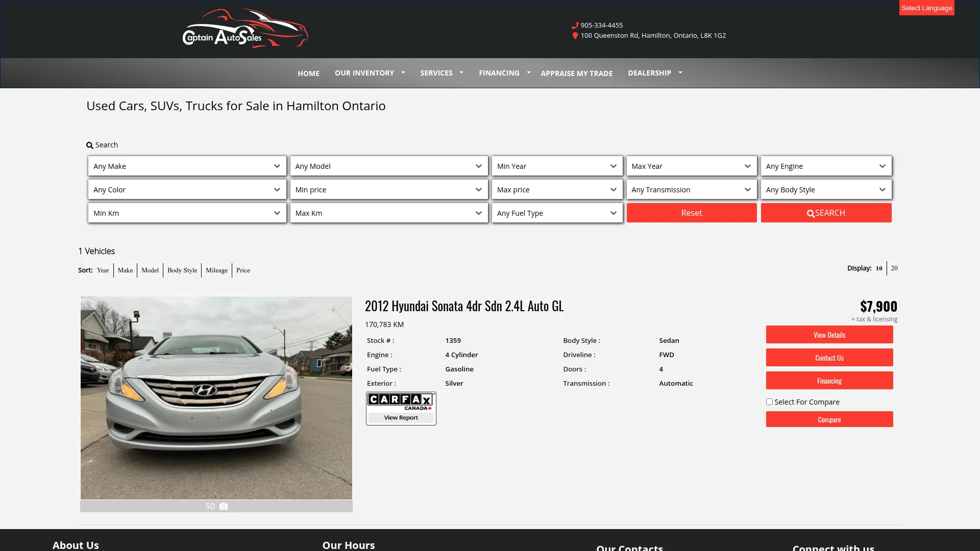Open the Min price dropdown

(389, 189)
